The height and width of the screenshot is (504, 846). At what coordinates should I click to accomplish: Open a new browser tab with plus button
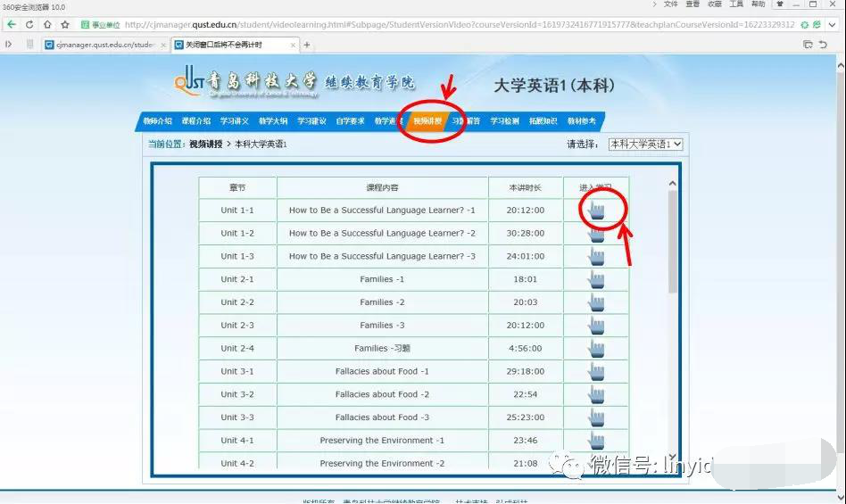point(307,44)
